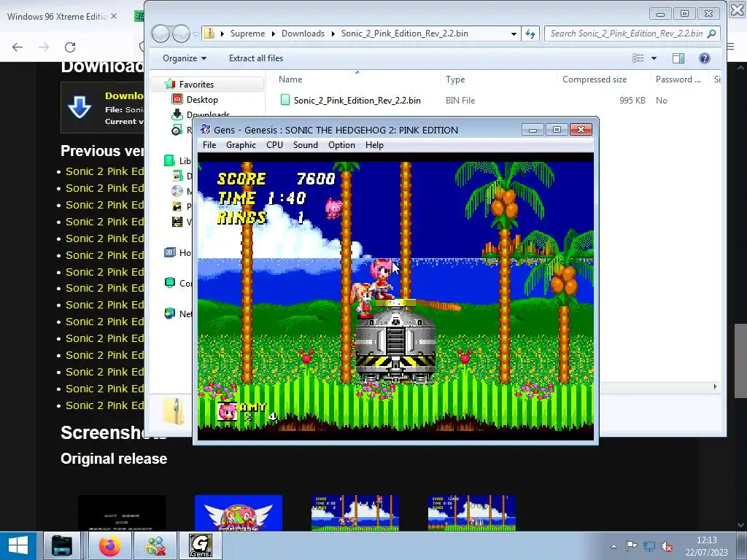Expand the arrow after Supreme breadcrumb
This screenshot has width=747, height=560.
(x=274, y=34)
